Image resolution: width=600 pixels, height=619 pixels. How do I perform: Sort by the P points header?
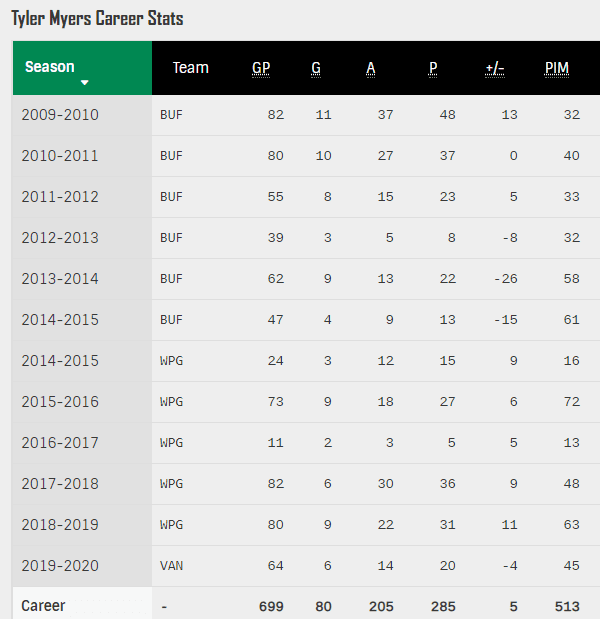point(433,68)
